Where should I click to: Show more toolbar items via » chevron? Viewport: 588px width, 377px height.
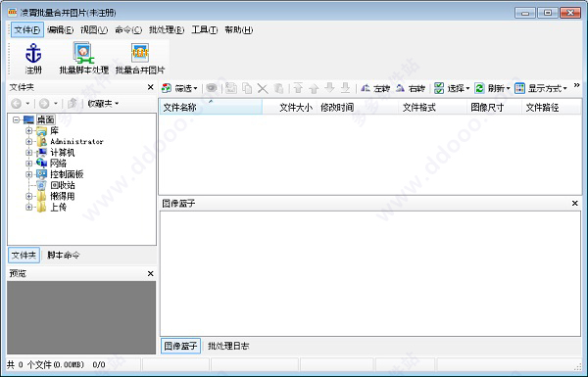(x=577, y=85)
